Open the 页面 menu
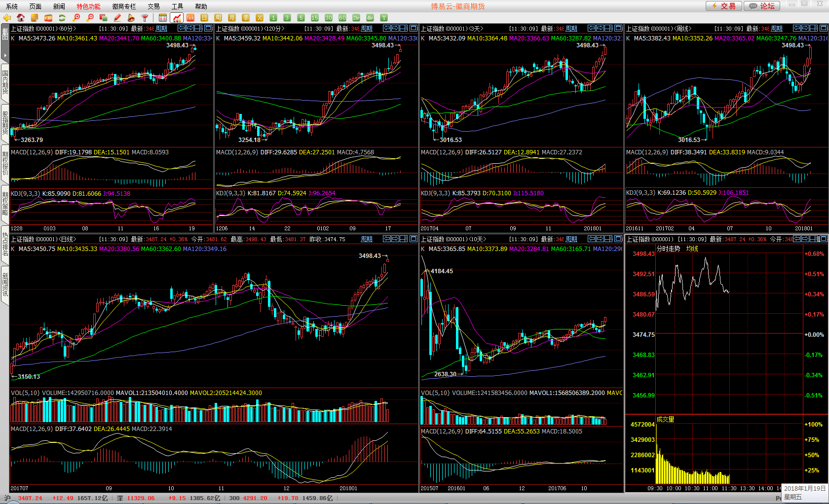 [x=36, y=6]
